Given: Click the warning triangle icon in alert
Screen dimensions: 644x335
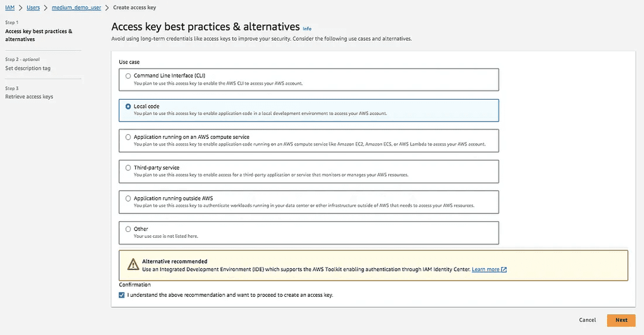Looking at the screenshot, I should pyautogui.click(x=133, y=265).
